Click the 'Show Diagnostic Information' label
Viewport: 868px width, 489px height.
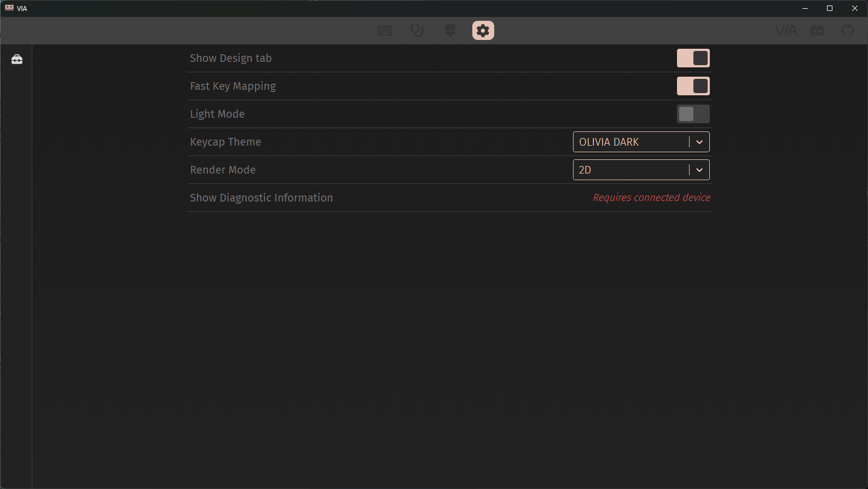[x=261, y=198]
